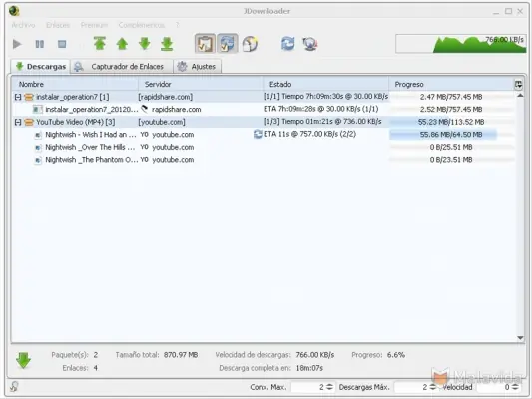Click progress bar showing 55.86 MB/64.50 MB

coord(451,135)
